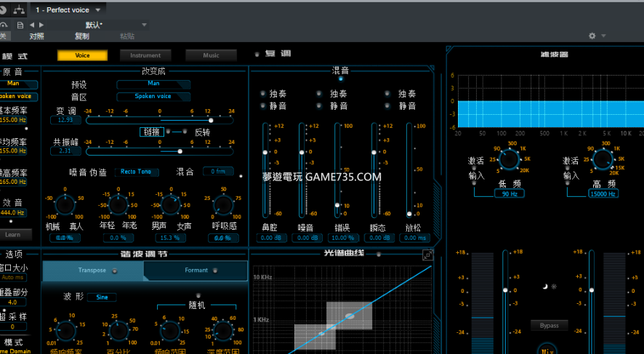Viewport: 644px width, 354px height.
Task: Click the routing icon beside the preset name
Action: pos(19,10)
